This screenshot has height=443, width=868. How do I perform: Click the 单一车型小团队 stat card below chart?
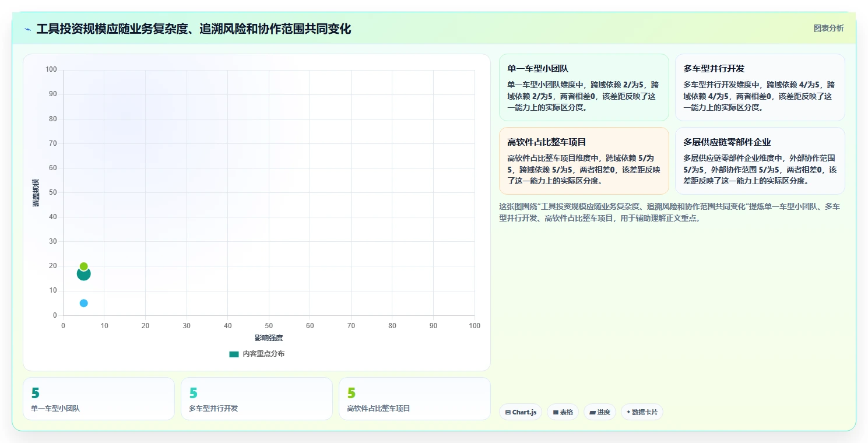[x=99, y=399]
